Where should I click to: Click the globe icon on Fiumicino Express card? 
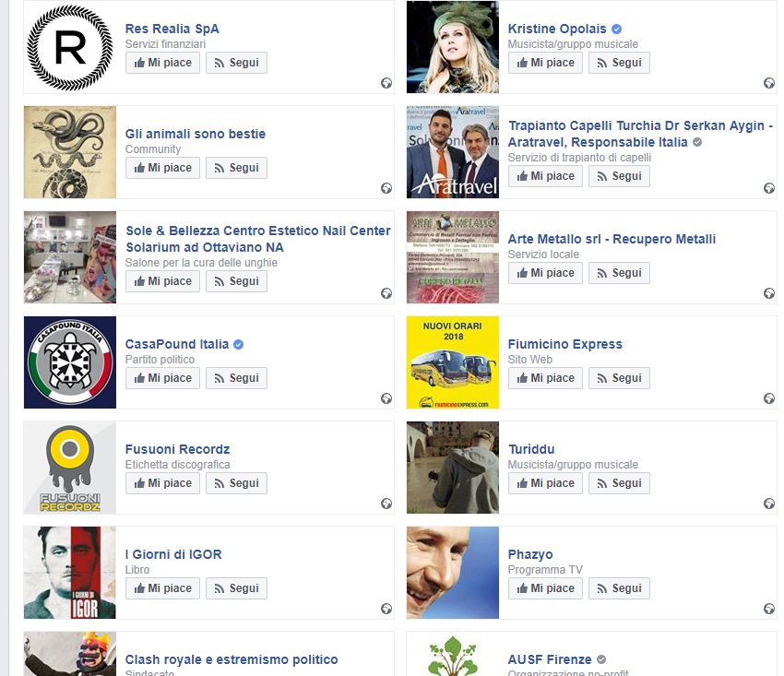pyautogui.click(x=769, y=398)
